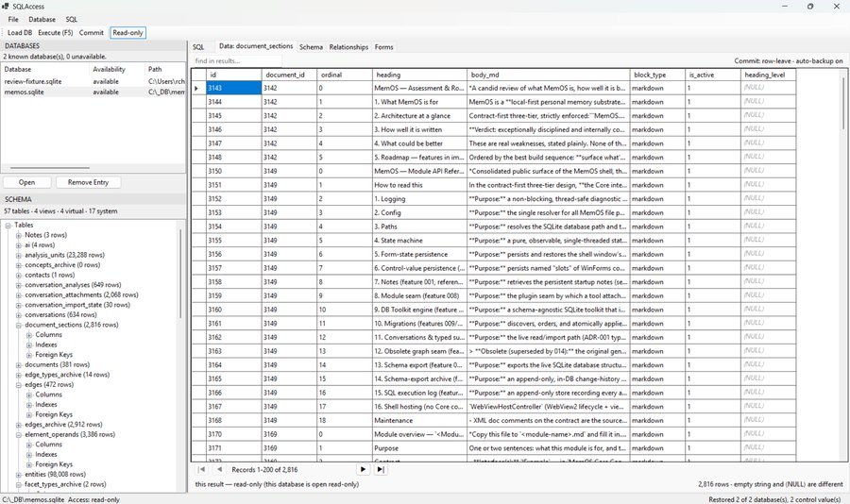Select conversation_attachments tree item
The height and width of the screenshot is (504, 850).
coord(81,294)
